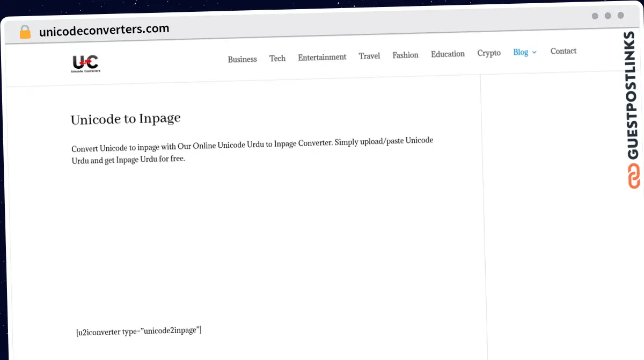Expand the Blog dropdown chevron
Image resolution: width=644 pixels, height=360 pixels.
click(x=534, y=53)
